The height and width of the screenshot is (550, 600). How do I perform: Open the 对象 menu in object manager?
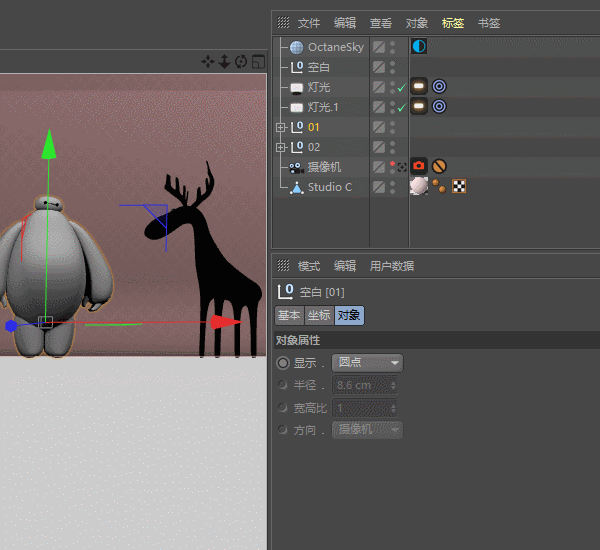(x=417, y=23)
